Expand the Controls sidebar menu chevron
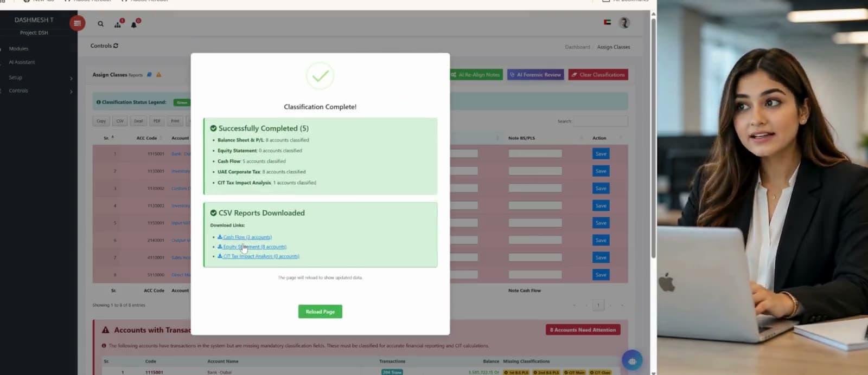 (x=71, y=92)
